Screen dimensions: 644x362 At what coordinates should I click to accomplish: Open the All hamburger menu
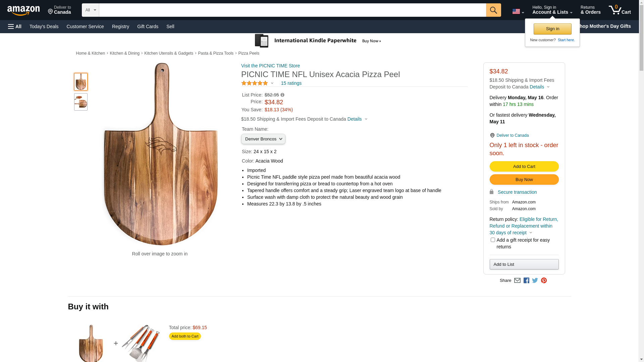tap(15, 26)
